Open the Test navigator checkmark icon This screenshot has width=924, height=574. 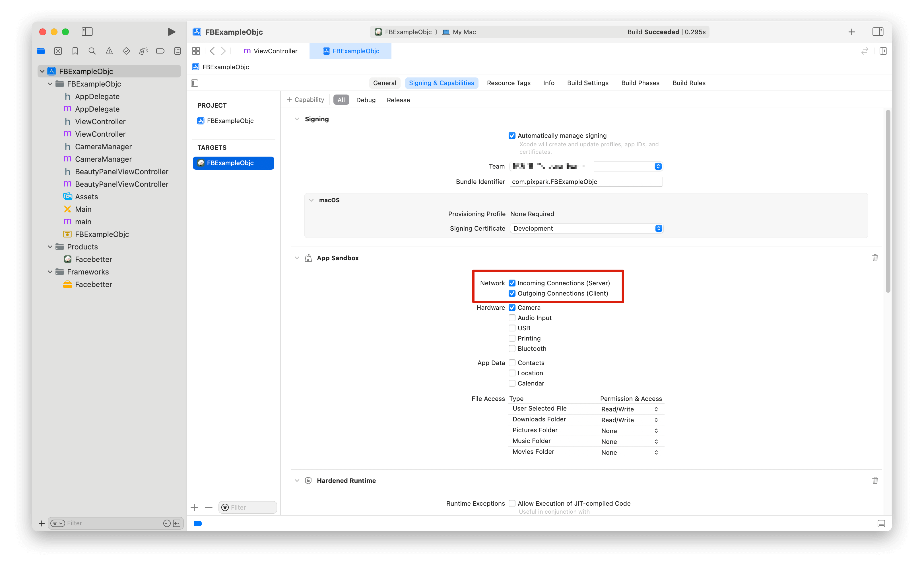coord(126,50)
